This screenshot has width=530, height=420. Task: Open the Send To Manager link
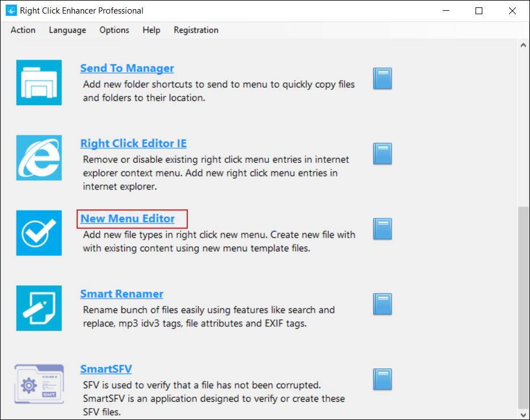pos(127,68)
